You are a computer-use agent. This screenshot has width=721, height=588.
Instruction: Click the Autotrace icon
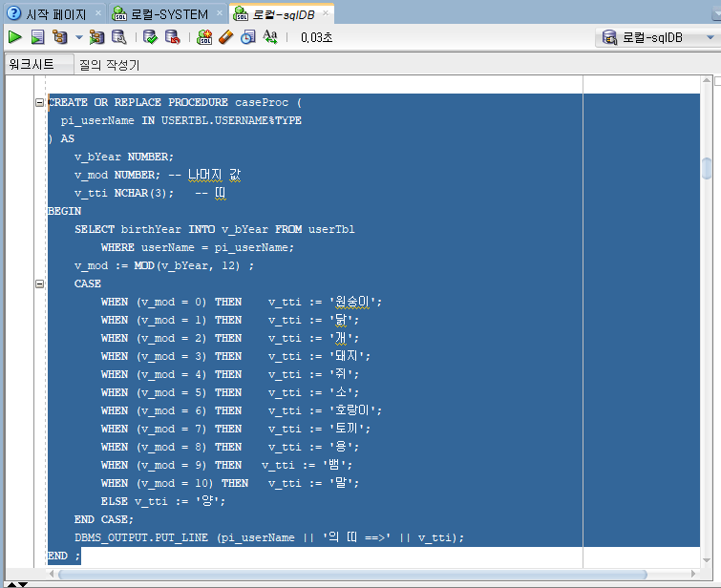click(96, 37)
